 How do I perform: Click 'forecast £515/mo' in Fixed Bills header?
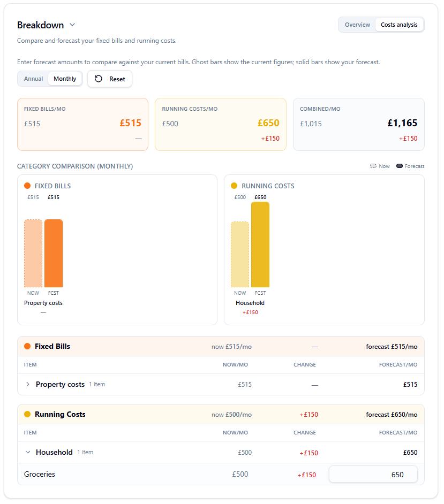click(392, 347)
